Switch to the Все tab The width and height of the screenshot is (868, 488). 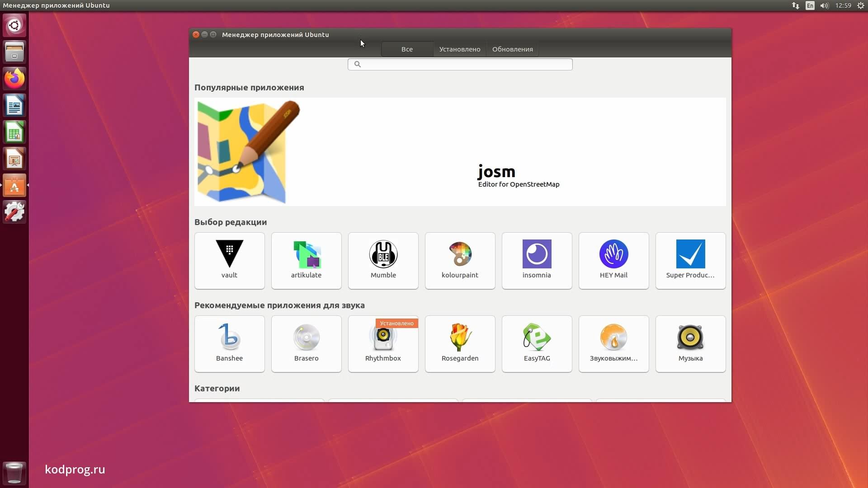[x=407, y=49]
